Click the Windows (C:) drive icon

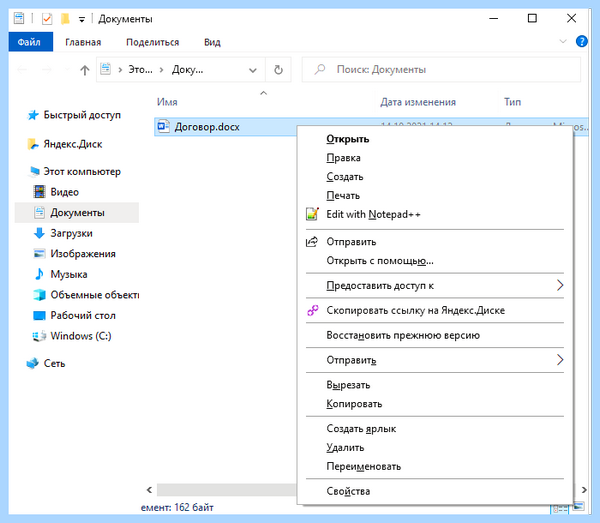[39, 336]
